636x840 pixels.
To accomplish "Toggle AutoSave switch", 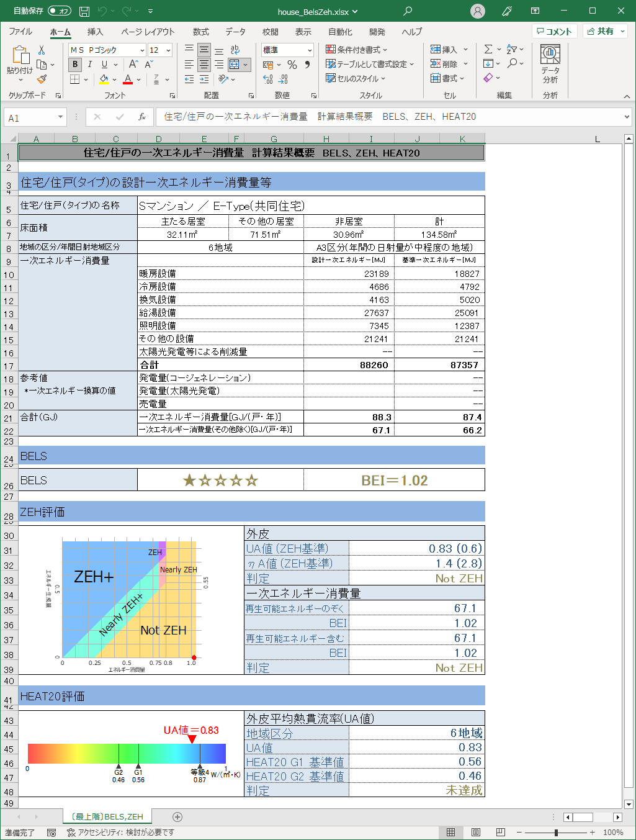I will point(60,11).
